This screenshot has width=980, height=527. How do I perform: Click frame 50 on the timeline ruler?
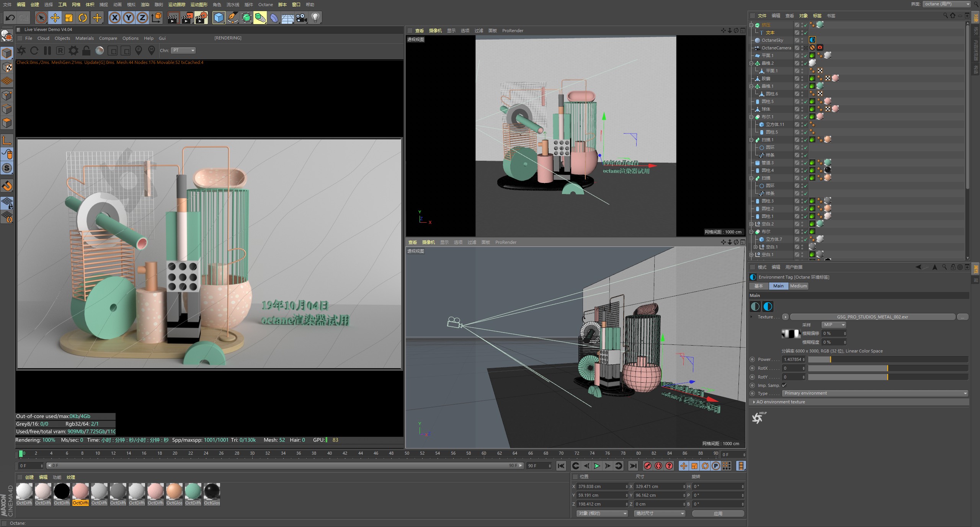[x=407, y=454]
